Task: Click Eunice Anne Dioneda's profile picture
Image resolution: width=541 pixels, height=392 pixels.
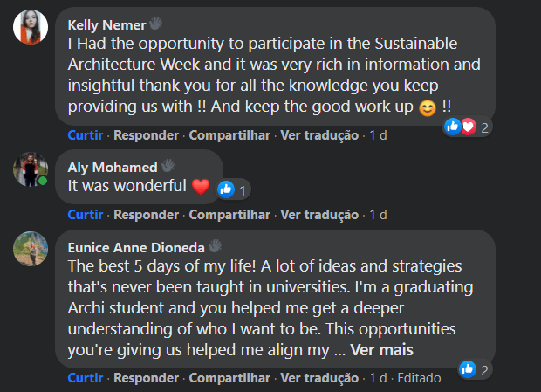Action: coord(31,249)
